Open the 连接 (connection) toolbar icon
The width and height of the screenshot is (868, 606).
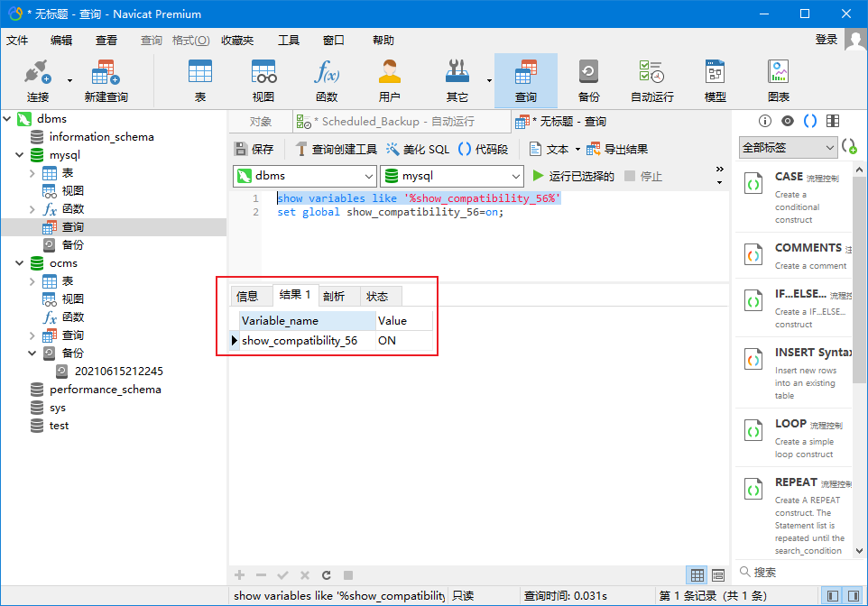(37, 81)
